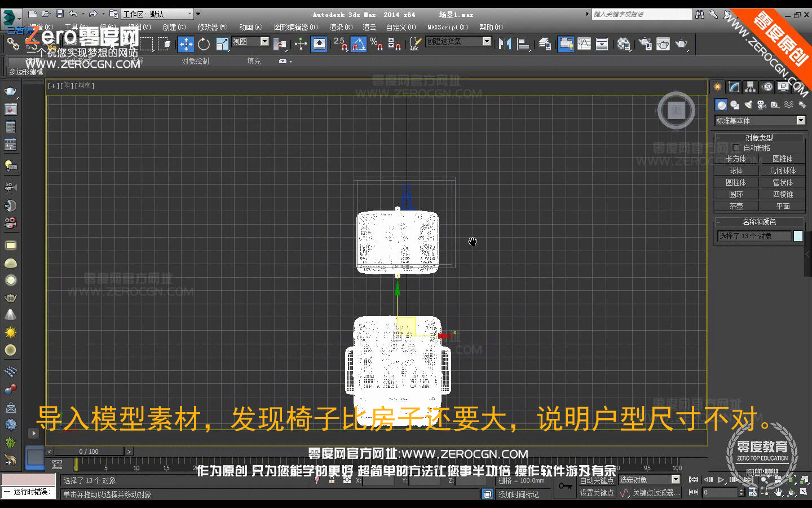Click 球体 sphere button
Screen dimensions: 812x508
736,170
